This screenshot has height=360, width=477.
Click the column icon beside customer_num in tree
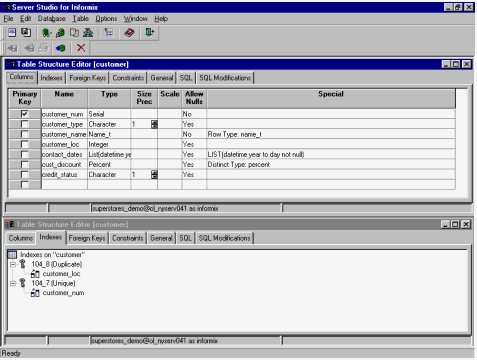(x=35, y=293)
